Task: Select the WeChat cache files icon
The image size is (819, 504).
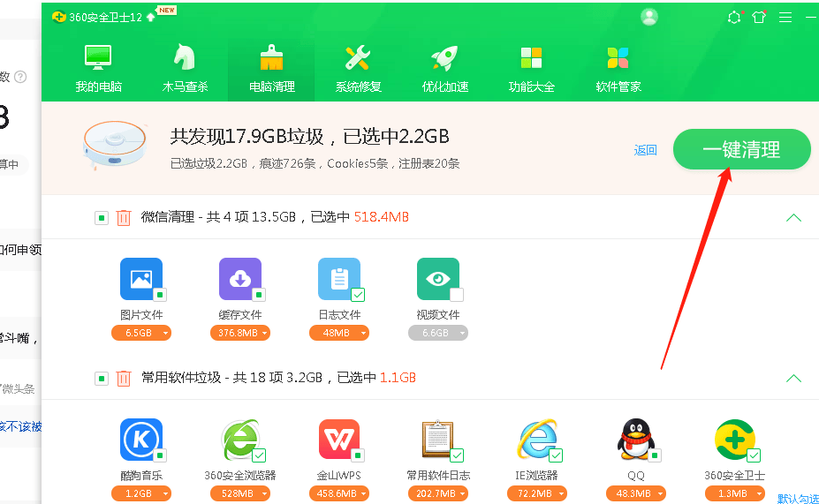Action: point(239,280)
